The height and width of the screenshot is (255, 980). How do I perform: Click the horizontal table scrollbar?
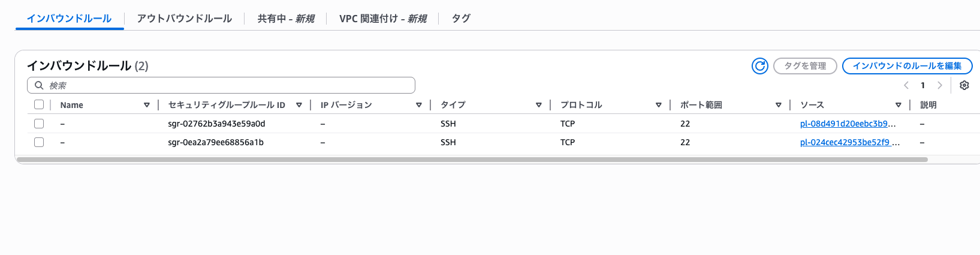[472, 160]
